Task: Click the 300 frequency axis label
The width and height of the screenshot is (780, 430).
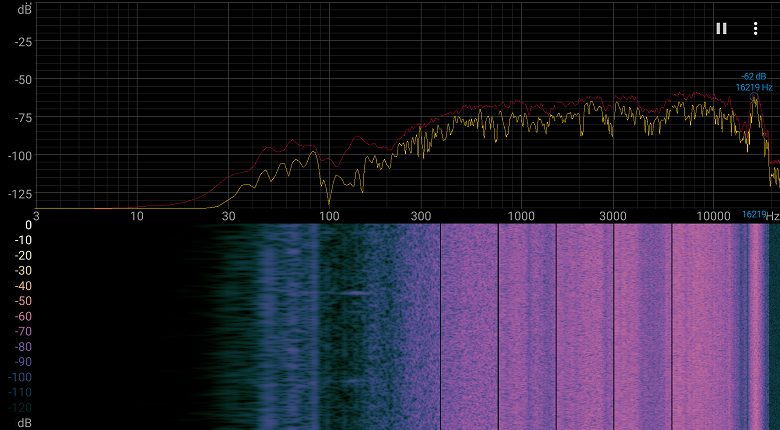Action: click(420, 216)
